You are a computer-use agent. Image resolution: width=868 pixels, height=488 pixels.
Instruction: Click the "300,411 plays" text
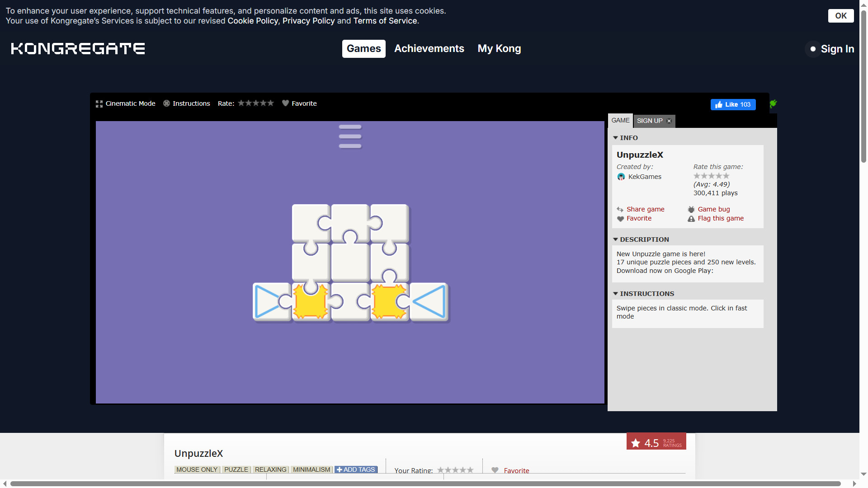715,193
